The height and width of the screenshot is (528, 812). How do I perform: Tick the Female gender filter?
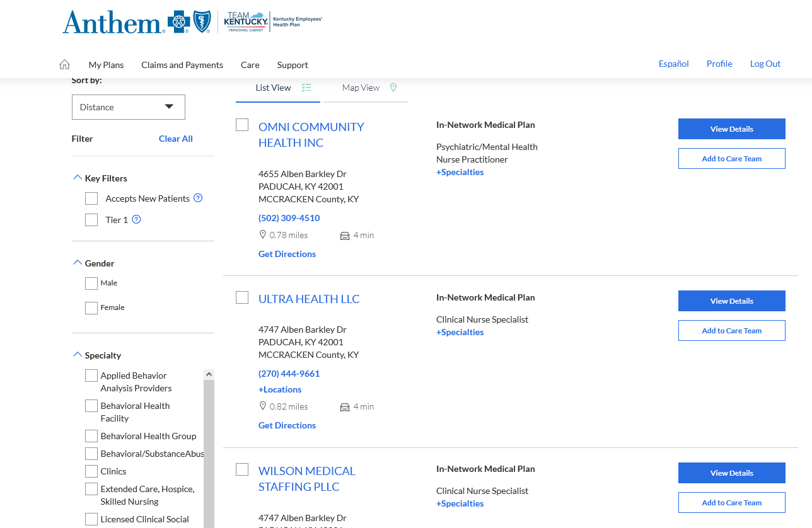[91, 308]
